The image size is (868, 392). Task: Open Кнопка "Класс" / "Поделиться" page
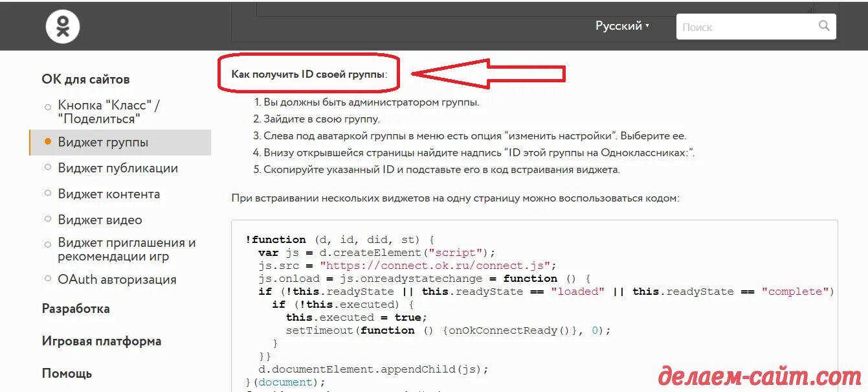pos(109,112)
